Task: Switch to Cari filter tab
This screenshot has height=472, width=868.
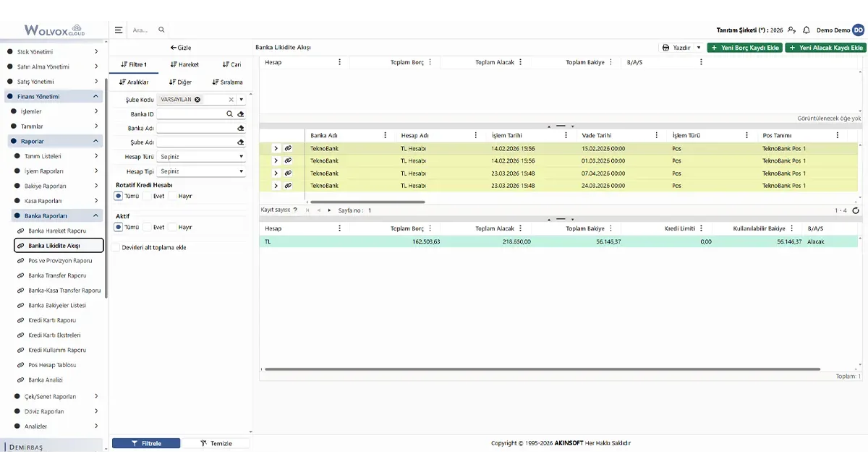Action: pyautogui.click(x=231, y=64)
